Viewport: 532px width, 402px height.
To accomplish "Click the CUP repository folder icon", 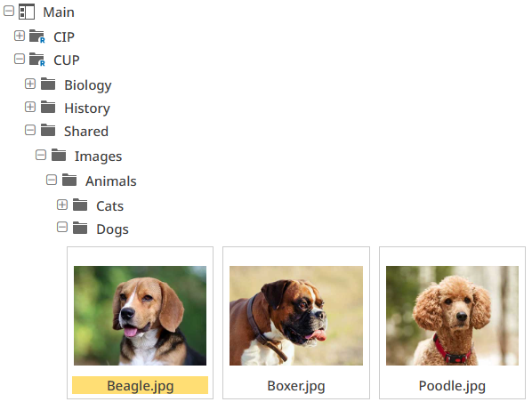I will click(37, 60).
